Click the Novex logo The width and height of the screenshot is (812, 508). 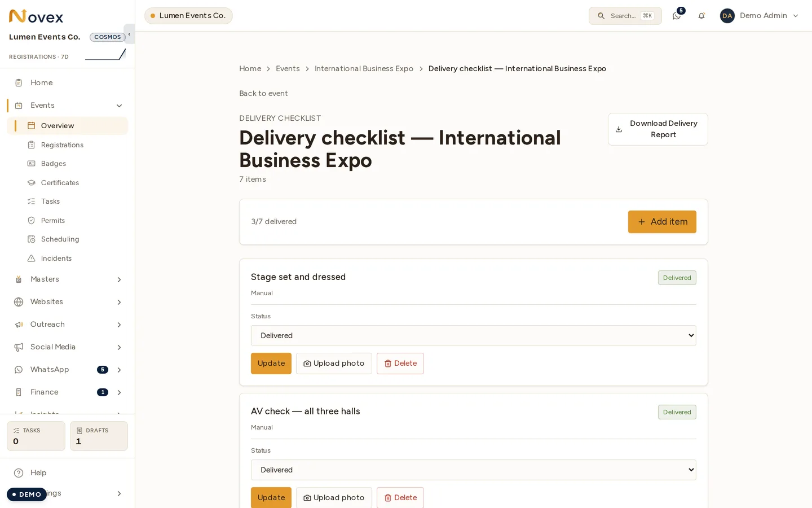[36, 16]
